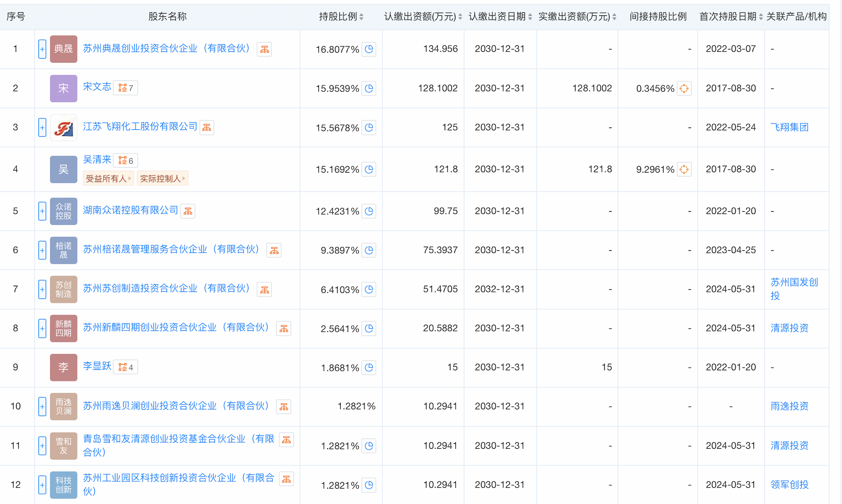
Task: Click indirect holding icon next to 9.2961%
Action: [x=684, y=170]
